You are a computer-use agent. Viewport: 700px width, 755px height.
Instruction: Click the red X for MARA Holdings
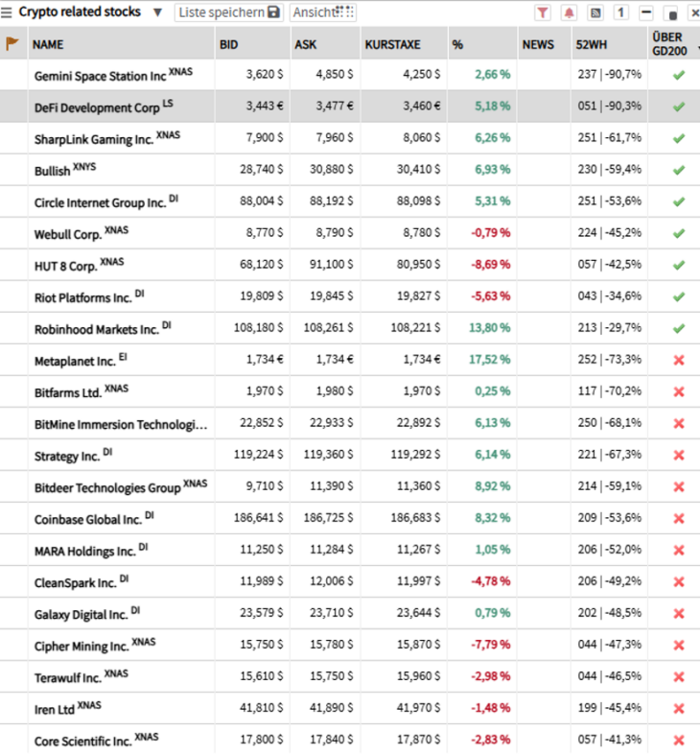click(x=679, y=551)
